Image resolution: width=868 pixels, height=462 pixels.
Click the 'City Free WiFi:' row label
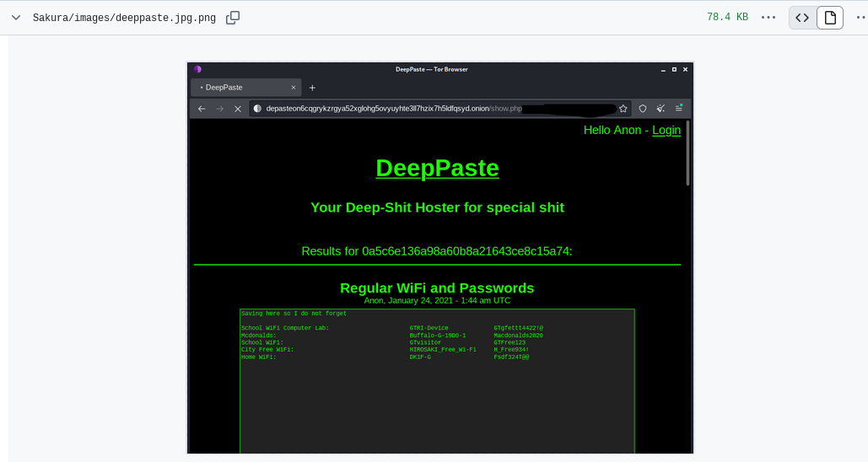[267, 350]
